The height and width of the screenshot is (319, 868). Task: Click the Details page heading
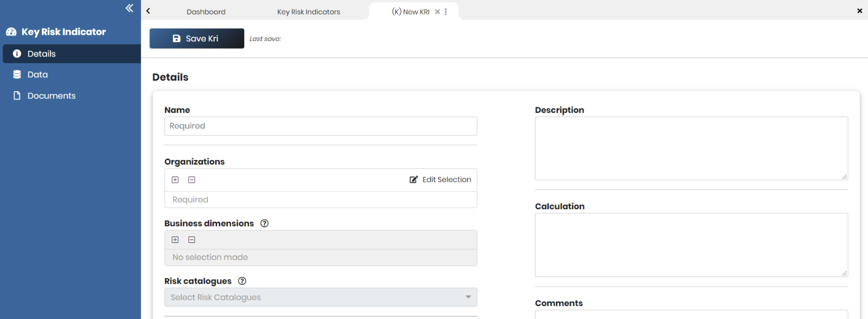pos(170,77)
